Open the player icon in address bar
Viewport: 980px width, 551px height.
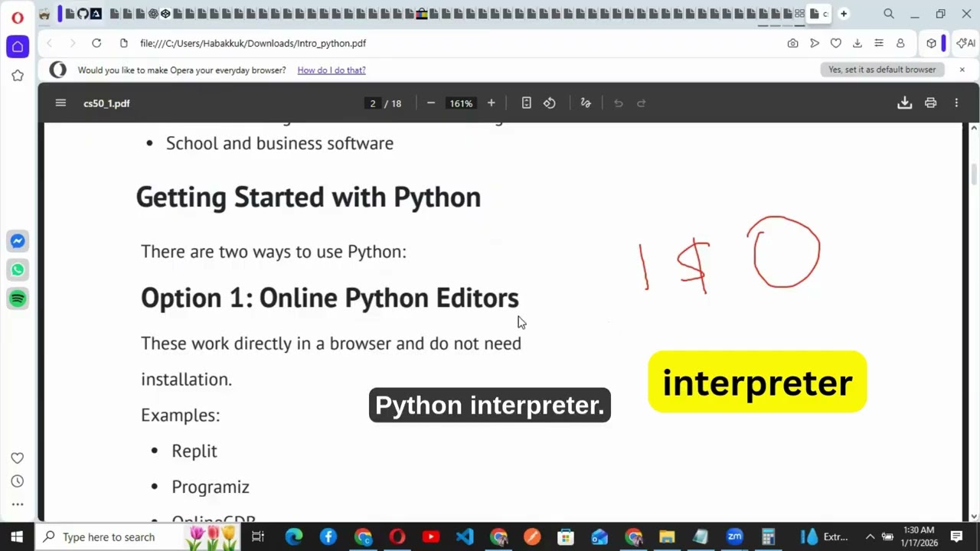click(x=815, y=44)
